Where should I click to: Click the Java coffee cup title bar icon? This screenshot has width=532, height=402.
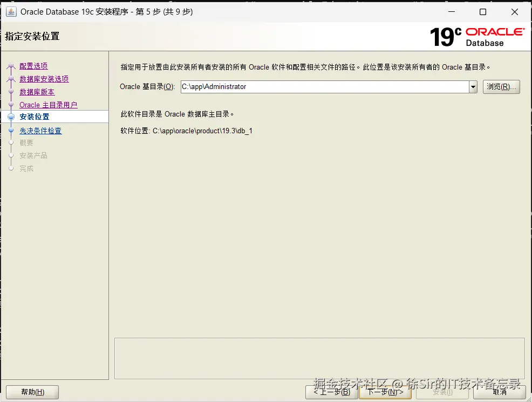[11, 11]
